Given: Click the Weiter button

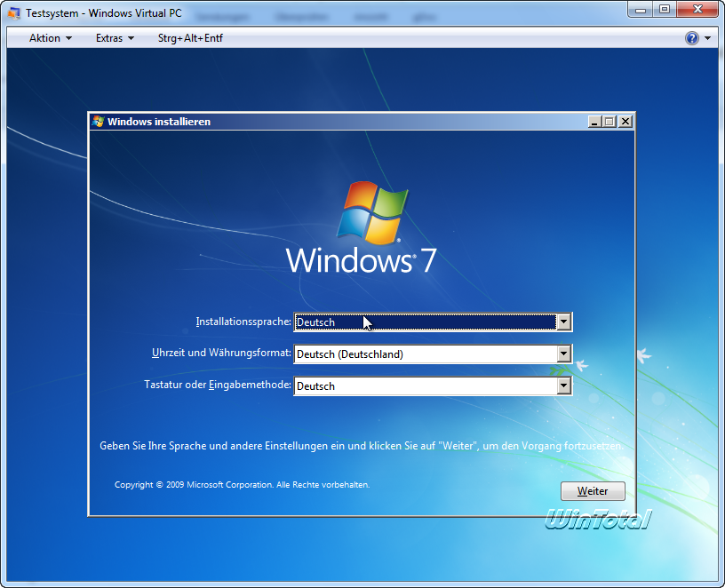Looking at the screenshot, I should tap(593, 491).
